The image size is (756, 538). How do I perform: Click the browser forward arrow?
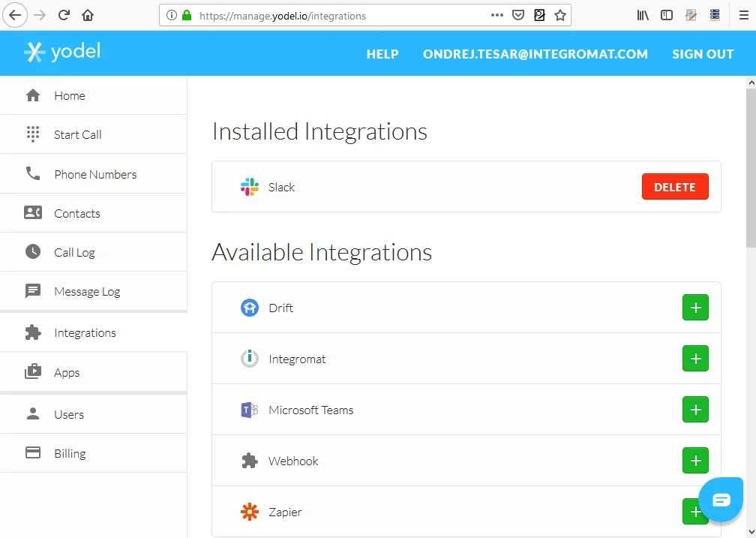coord(40,16)
